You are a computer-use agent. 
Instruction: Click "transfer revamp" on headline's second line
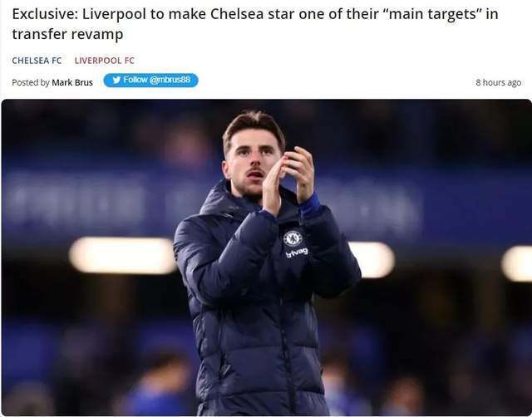tap(68, 35)
